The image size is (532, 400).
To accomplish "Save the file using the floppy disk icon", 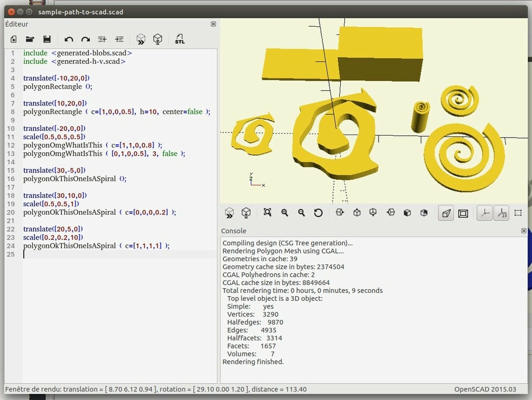I will 47,39.
